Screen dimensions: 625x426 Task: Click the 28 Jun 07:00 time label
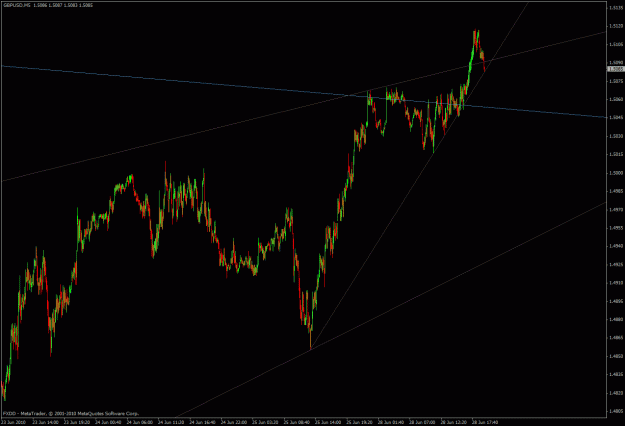pos(423,422)
